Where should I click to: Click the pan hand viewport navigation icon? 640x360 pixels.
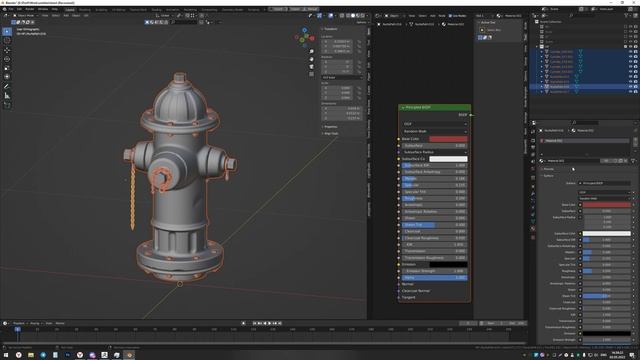311,59
